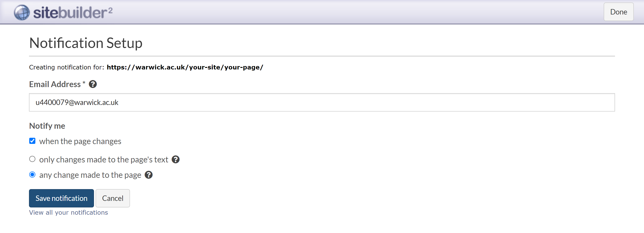
Task: Click the "when the page changes" label text
Action: click(80, 141)
